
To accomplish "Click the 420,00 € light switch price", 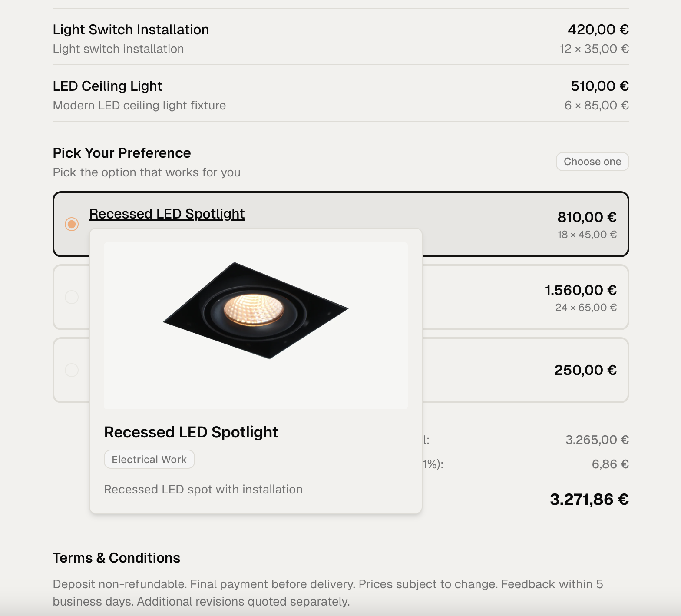I will coord(598,30).
